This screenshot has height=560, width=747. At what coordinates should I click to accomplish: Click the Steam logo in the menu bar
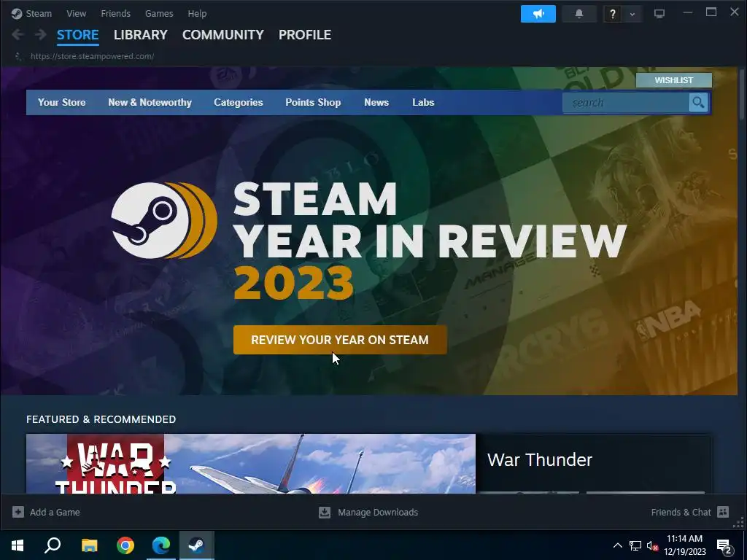tap(17, 13)
